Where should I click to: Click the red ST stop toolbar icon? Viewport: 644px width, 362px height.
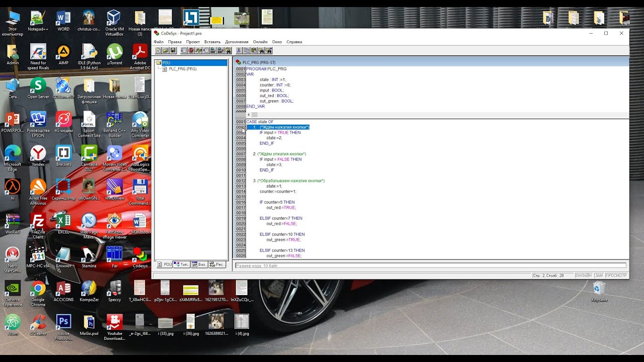coord(191,50)
